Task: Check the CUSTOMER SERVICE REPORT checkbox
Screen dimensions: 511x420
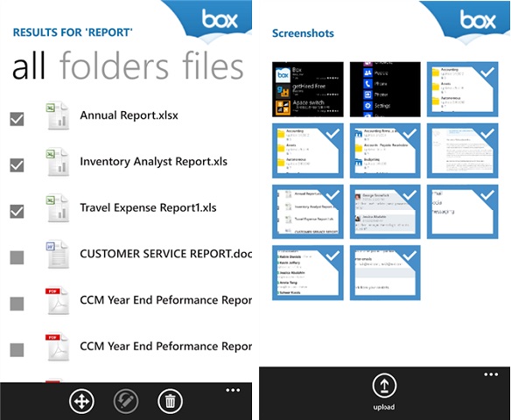Action: (x=17, y=257)
